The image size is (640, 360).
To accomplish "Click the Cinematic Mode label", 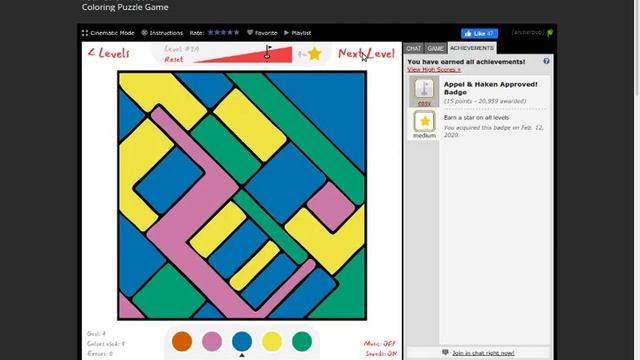I will (112, 33).
